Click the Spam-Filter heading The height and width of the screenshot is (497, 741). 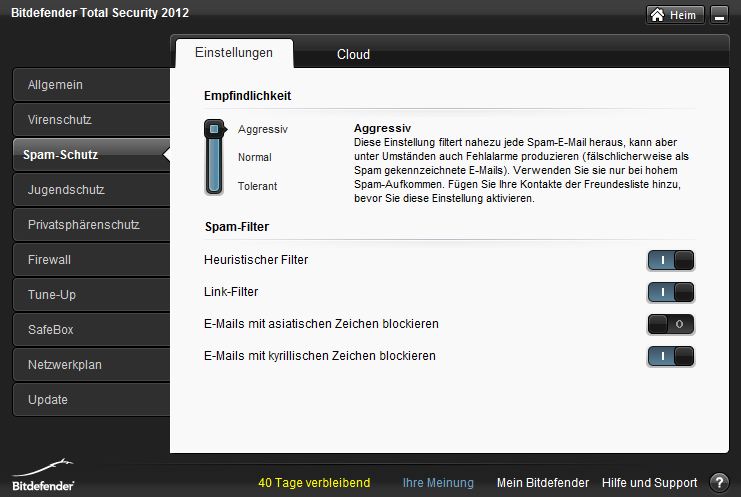click(237, 227)
